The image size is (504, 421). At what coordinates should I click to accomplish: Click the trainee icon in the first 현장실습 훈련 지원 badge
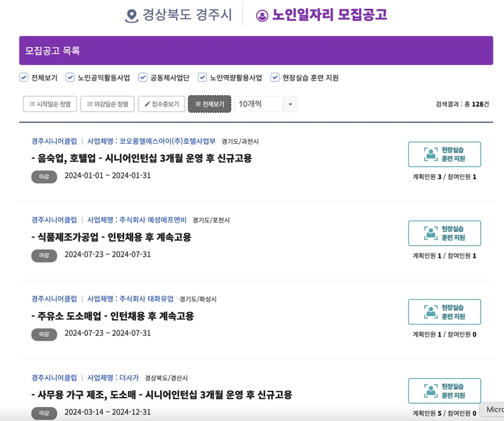(x=430, y=153)
